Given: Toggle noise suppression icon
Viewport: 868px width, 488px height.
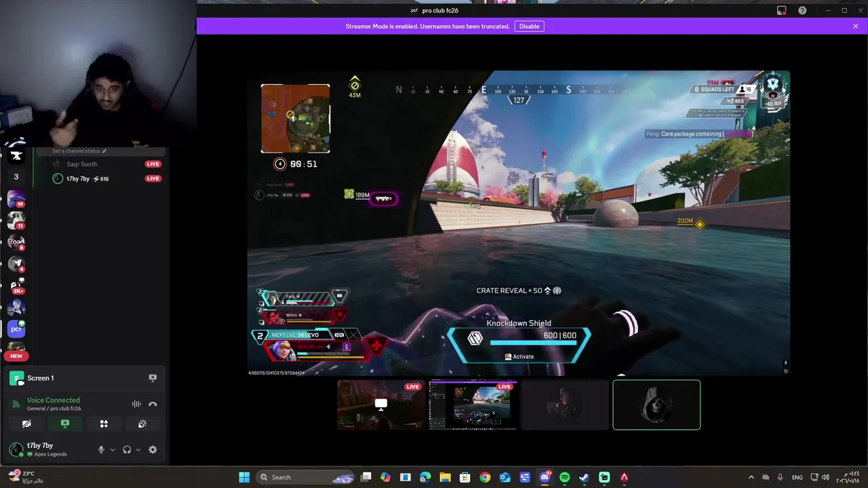Looking at the screenshot, I should 136,404.
